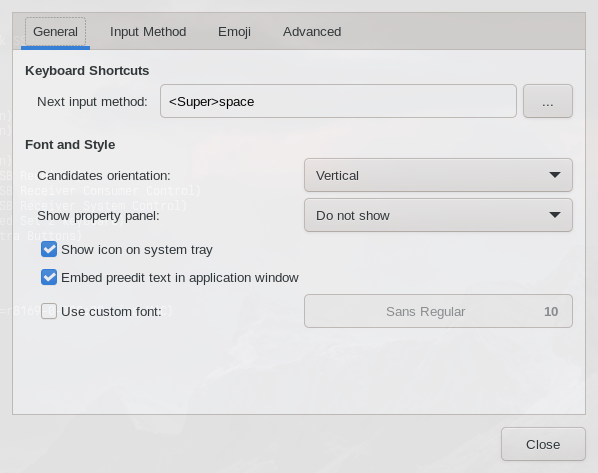Click the arrow beside Vertical
This screenshot has height=473, width=598.
555,175
